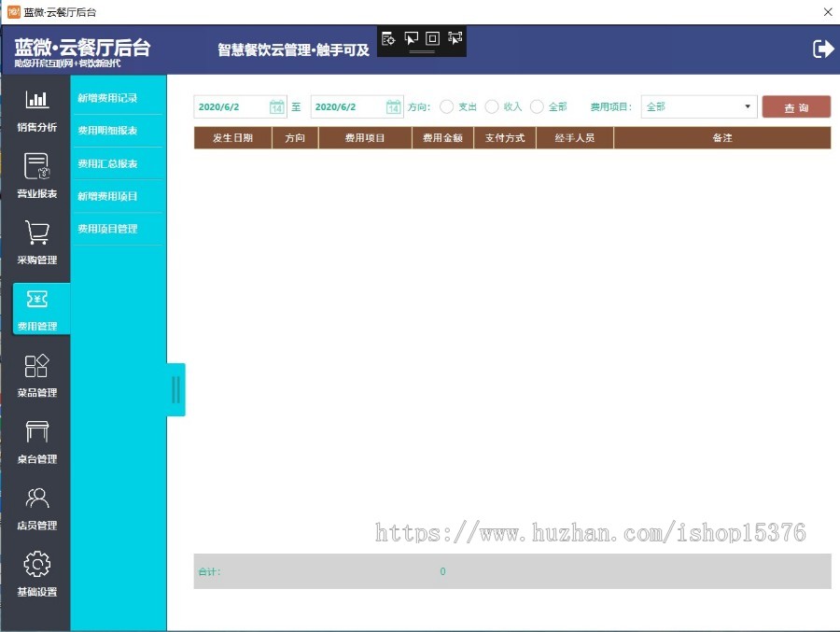Image resolution: width=840 pixels, height=632 pixels.
Task: Open the 销售分析 sales analysis section
Action: 36,110
